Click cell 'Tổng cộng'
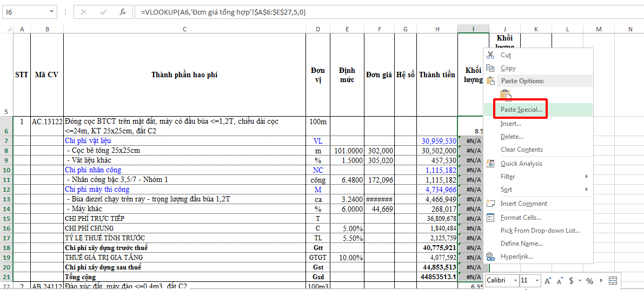The height and width of the screenshot is (290, 644). tap(184, 277)
